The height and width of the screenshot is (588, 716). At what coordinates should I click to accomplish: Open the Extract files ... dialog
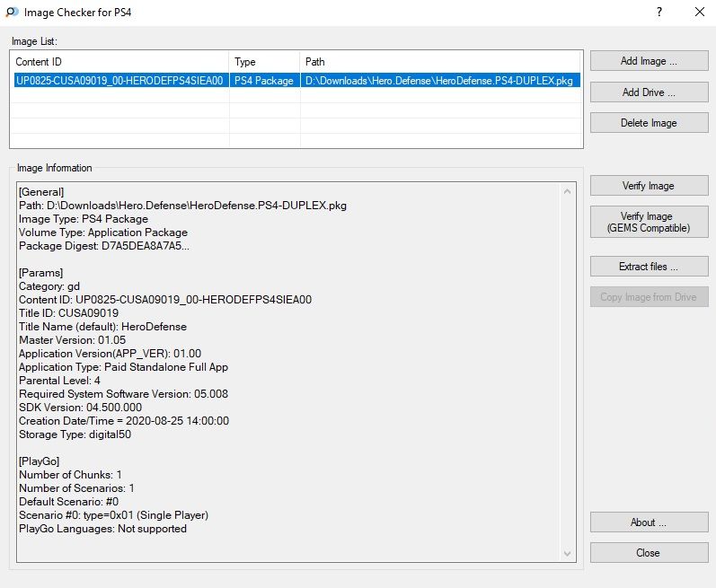(649, 267)
